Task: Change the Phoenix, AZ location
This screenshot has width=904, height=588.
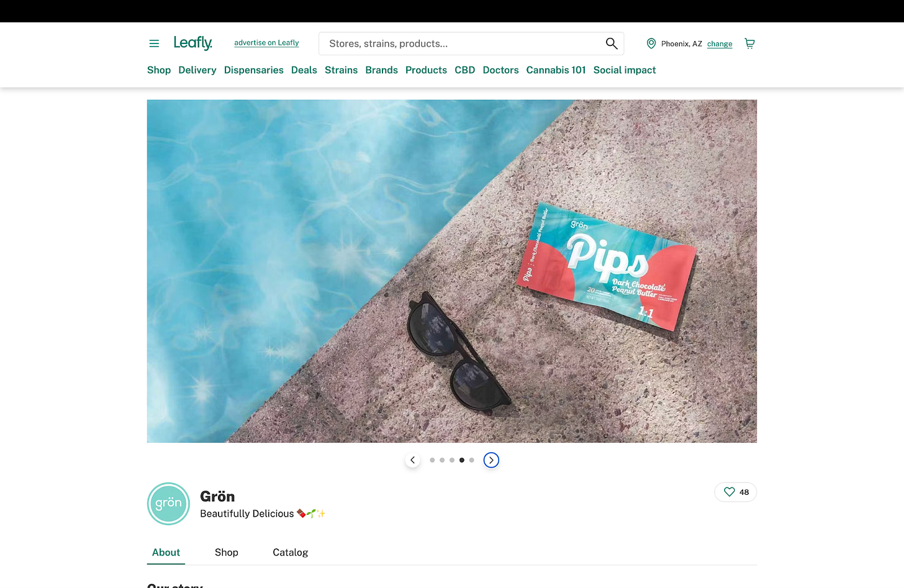Action: [x=720, y=44]
